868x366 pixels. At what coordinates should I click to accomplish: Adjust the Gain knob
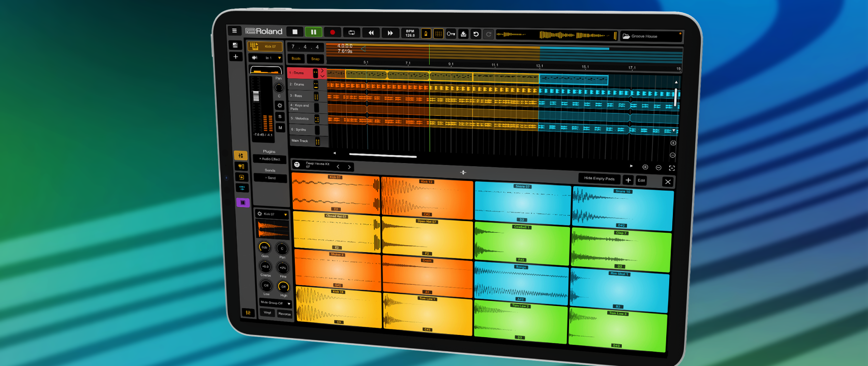[x=264, y=248]
